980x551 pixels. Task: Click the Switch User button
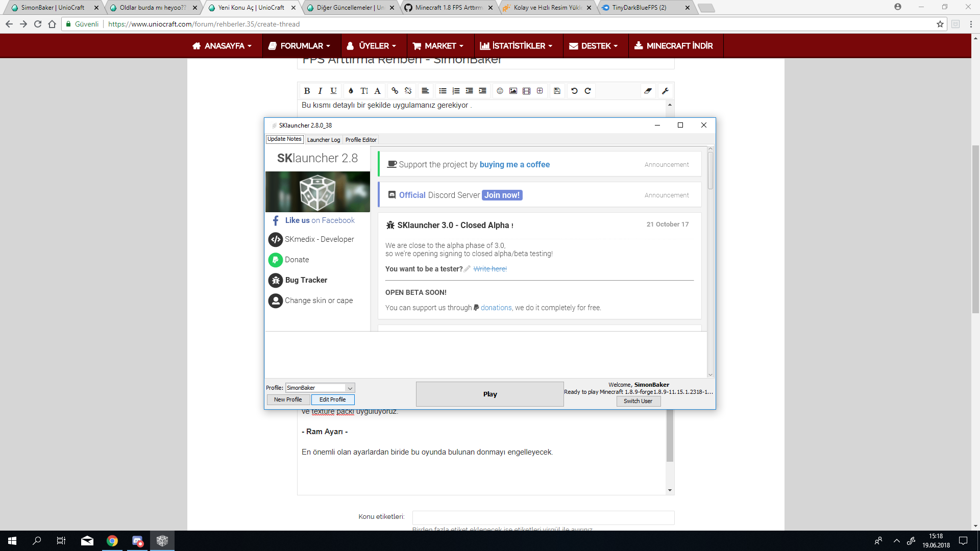(x=638, y=402)
